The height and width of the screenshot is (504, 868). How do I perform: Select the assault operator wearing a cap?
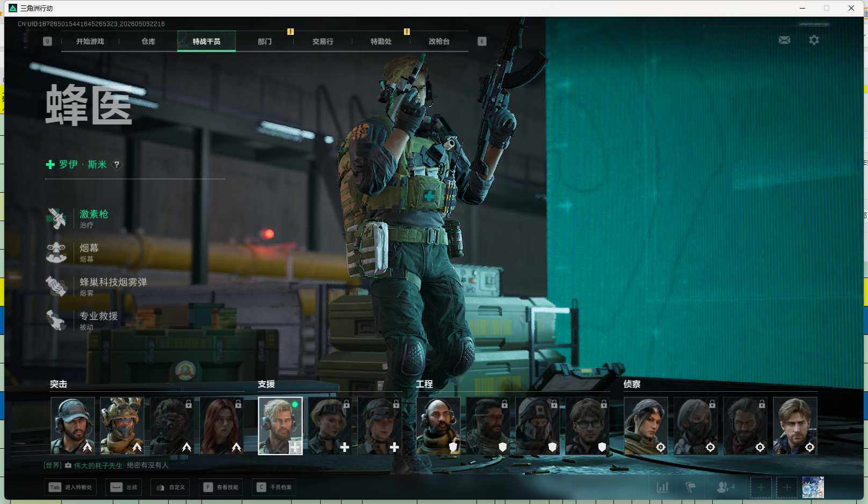(73, 426)
